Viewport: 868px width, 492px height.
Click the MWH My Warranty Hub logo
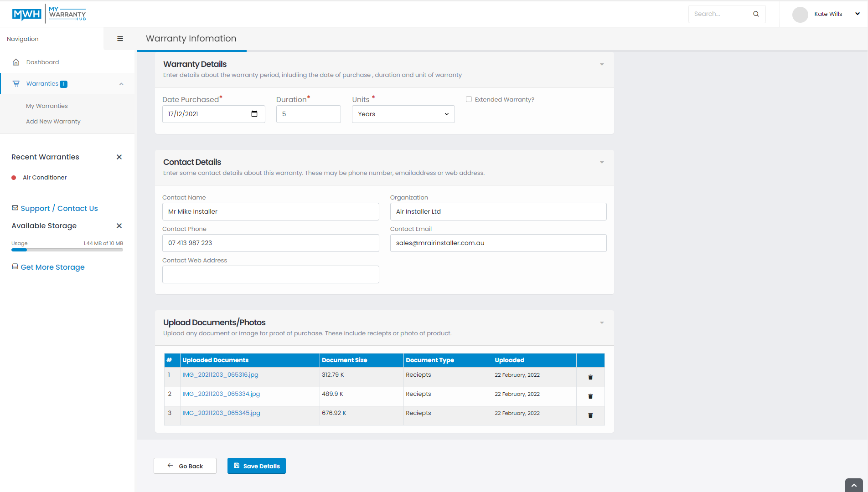[x=49, y=14]
